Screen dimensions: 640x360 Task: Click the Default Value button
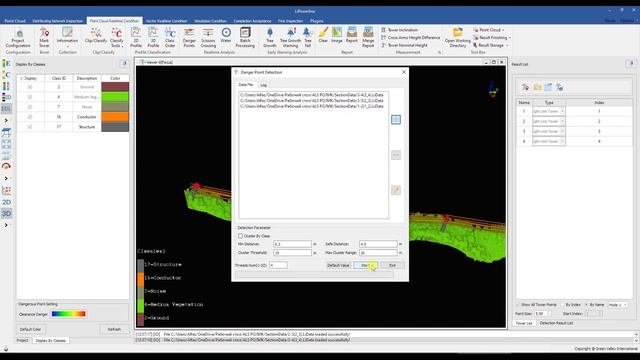click(338, 265)
